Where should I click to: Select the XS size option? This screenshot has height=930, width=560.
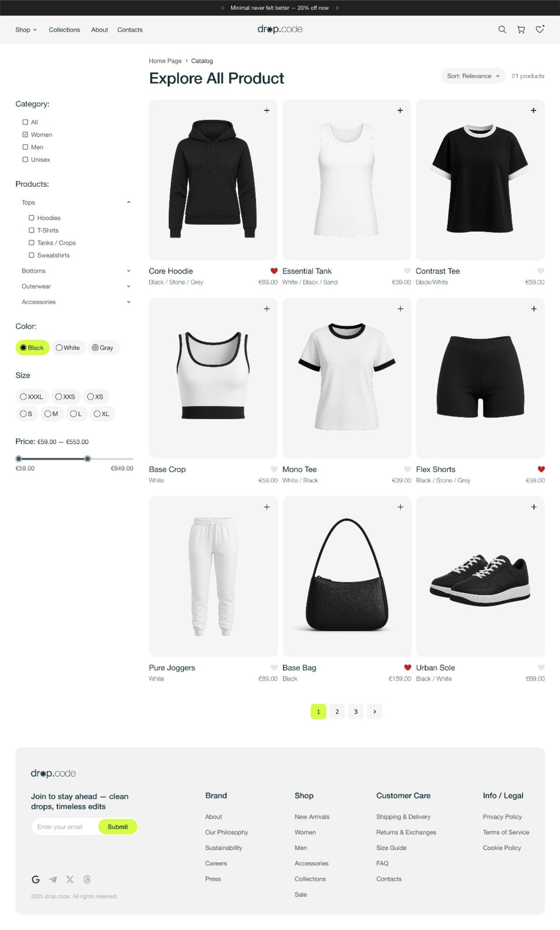click(96, 397)
